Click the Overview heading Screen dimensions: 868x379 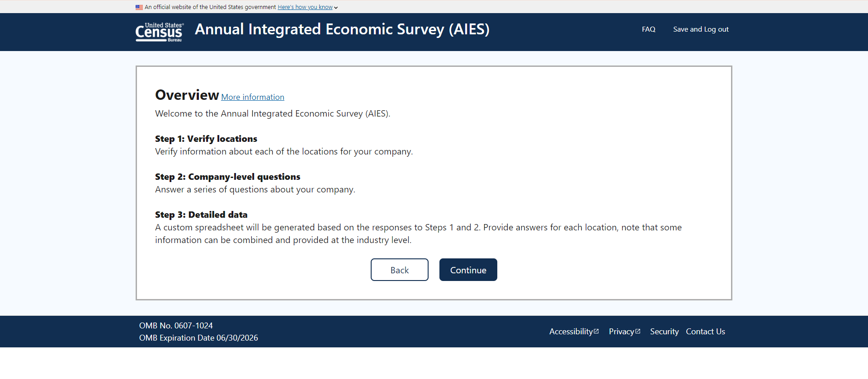pos(187,95)
